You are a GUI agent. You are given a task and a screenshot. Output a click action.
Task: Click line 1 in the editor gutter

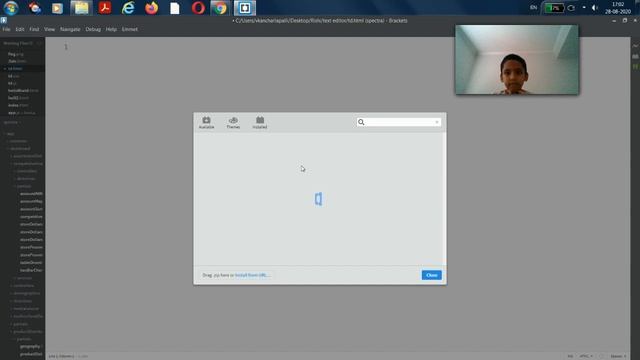(x=66, y=47)
